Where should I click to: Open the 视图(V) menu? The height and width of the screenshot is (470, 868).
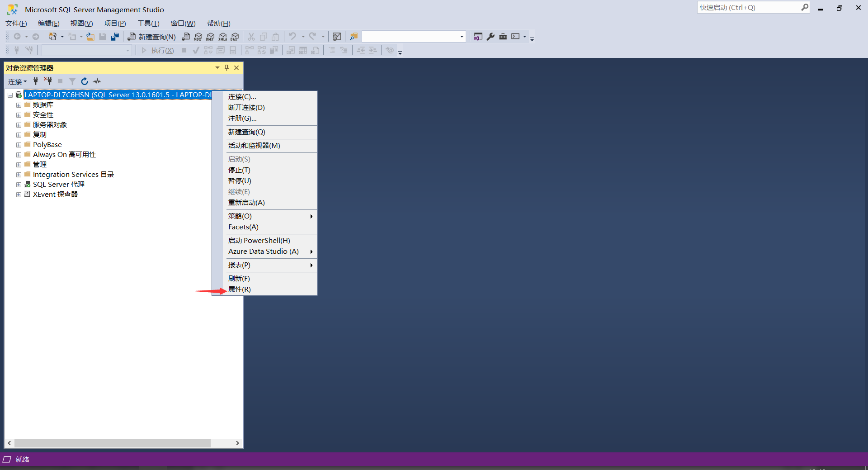tap(81, 24)
